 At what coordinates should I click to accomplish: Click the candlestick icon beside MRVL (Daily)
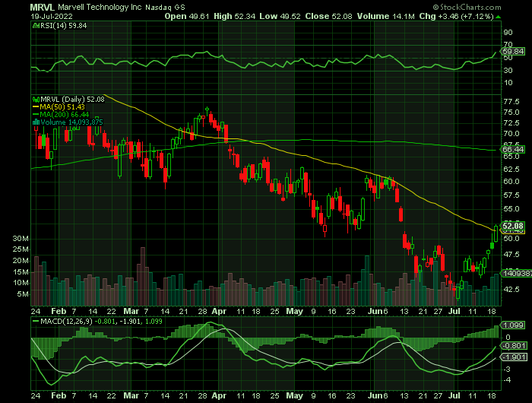[x=36, y=100]
